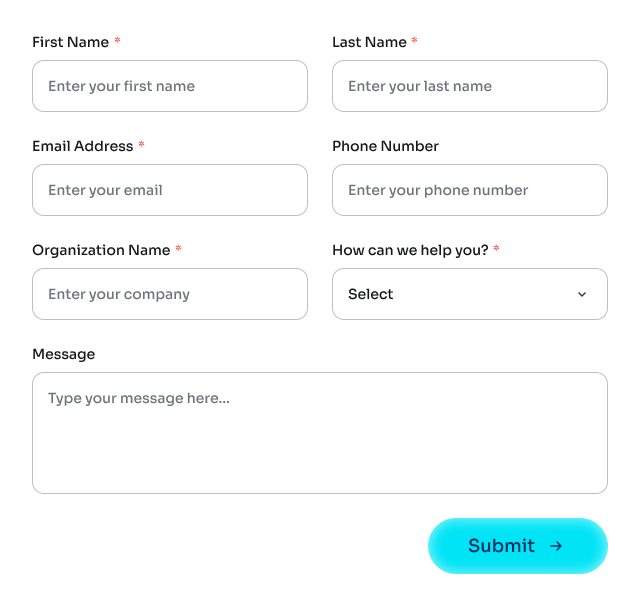Viewport: 640px width, 606px height.
Task: Click the red asterisk beside Organization Name
Action: click(x=178, y=249)
